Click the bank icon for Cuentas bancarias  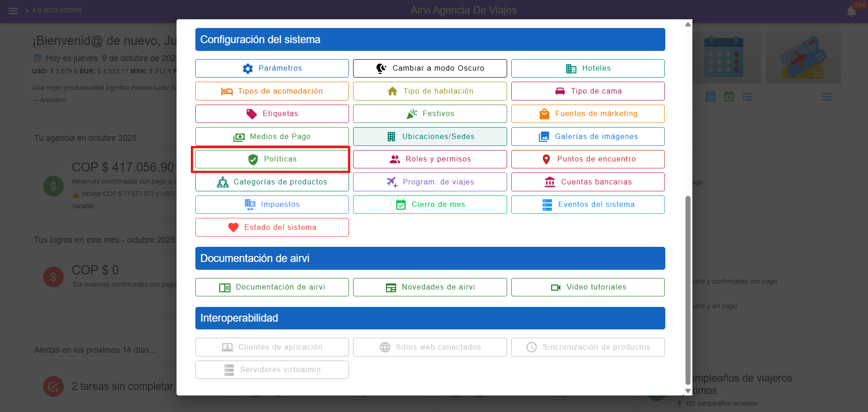pos(549,182)
